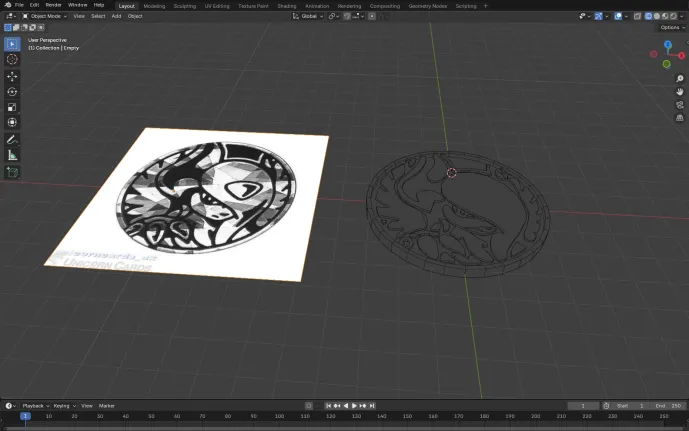689x431 pixels.
Task: Open the Add menu in viewport header
Action: (x=116, y=16)
